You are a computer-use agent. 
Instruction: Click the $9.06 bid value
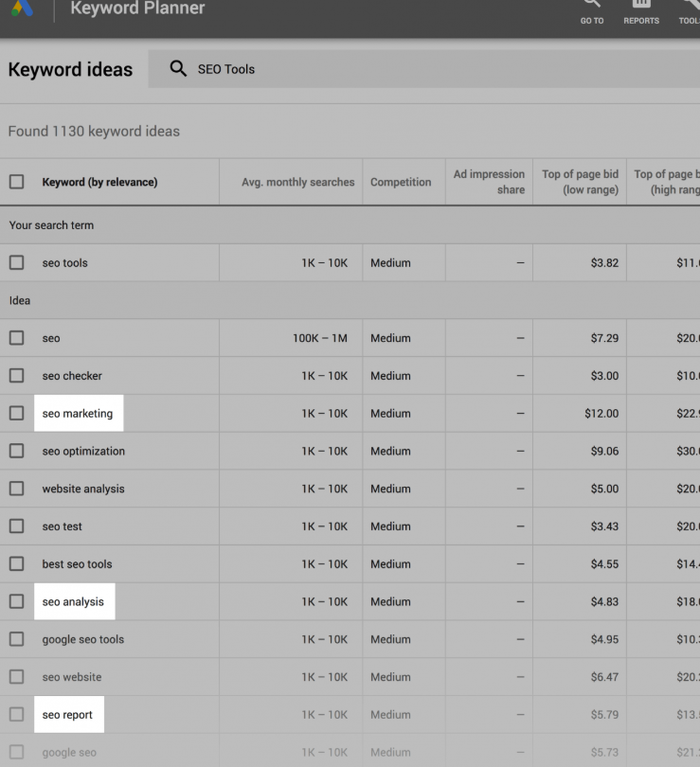pos(604,451)
